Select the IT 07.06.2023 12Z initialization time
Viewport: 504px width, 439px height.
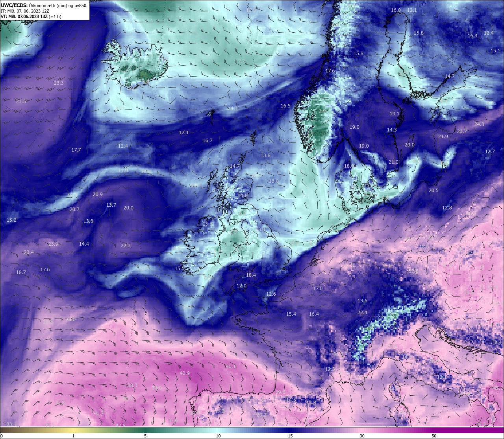pyautogui.click(x=25, y=11)
